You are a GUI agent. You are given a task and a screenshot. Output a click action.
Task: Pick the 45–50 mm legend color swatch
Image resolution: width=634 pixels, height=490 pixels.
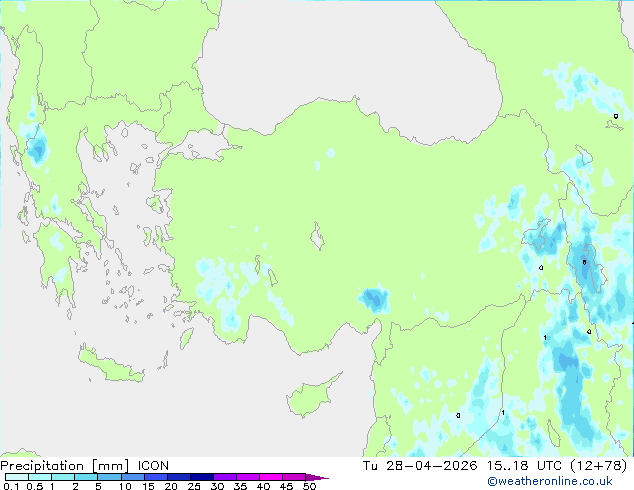(294, 477)
